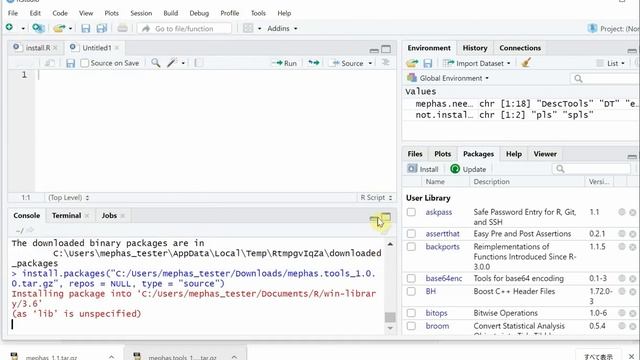Expand the Addins dropdown
This screenshot has height=360, width=640.
pyautogui.click(x=282, y=29)
